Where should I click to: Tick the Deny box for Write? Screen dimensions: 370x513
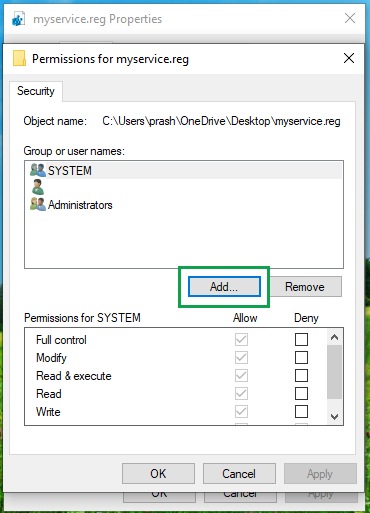click(301, 412)
